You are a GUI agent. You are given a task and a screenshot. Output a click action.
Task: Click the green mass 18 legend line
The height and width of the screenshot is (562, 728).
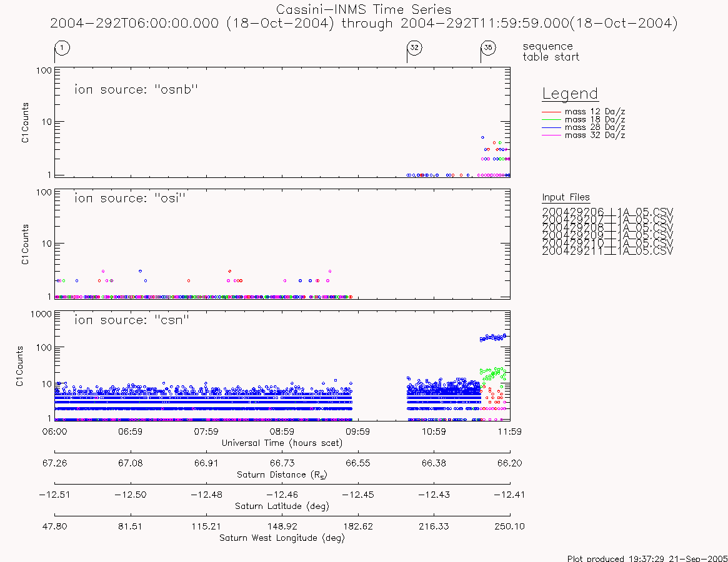551,120
